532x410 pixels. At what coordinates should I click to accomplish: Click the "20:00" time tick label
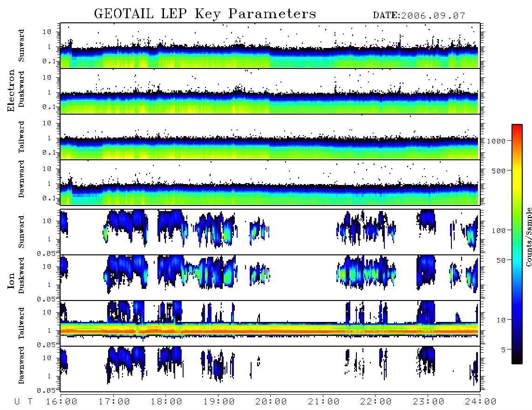pos(272,402)
